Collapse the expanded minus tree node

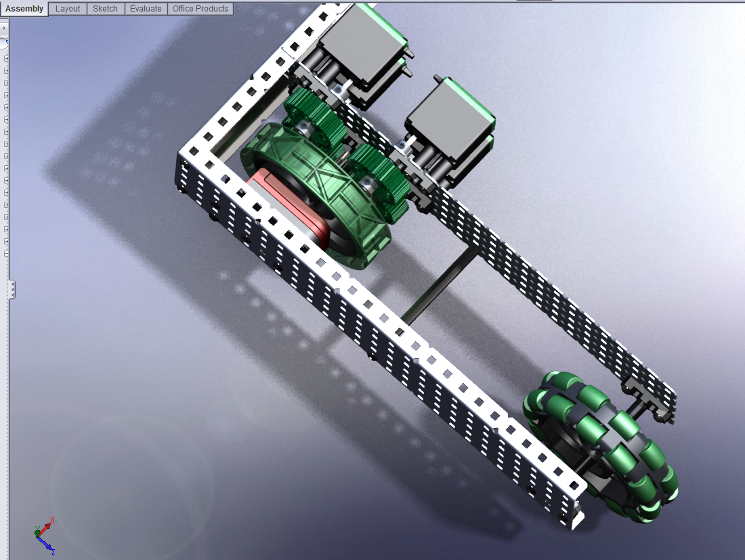6,254
